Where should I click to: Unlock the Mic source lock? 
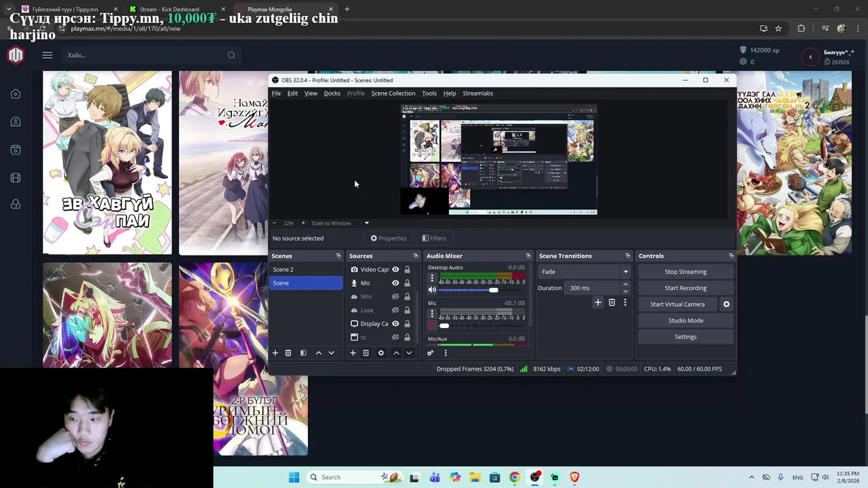407,283
